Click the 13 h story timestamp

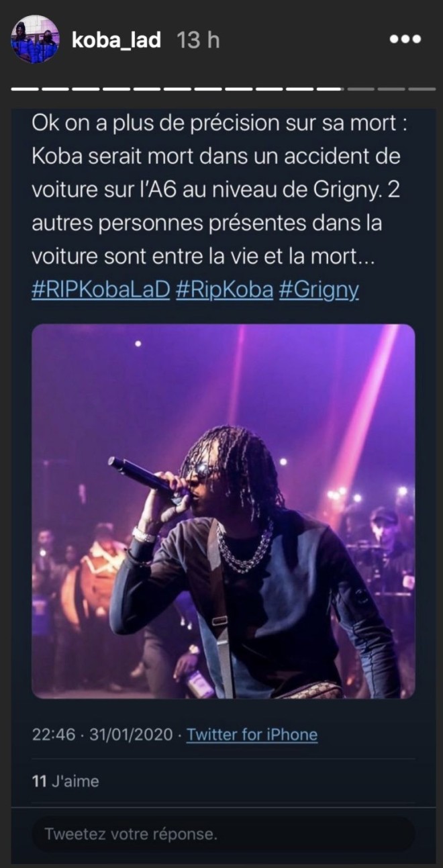point(198,40)
